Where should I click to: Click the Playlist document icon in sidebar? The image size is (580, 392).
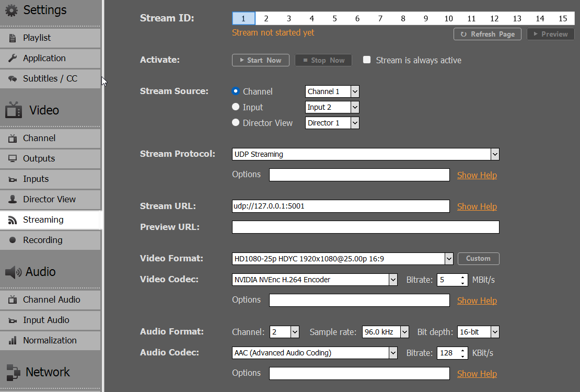[x=13, y=38]
